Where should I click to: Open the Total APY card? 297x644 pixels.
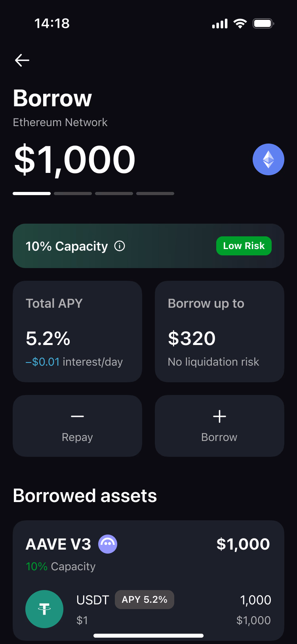[77, 332]
